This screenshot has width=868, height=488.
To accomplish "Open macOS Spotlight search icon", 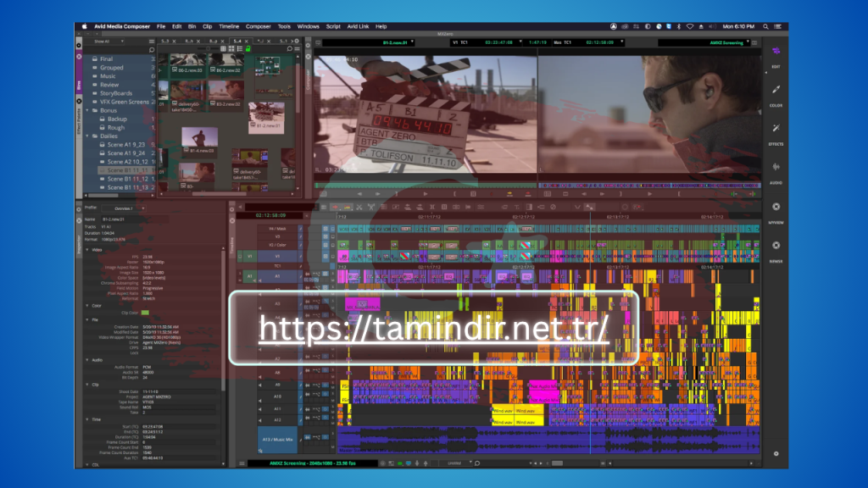I will (765, 26).
